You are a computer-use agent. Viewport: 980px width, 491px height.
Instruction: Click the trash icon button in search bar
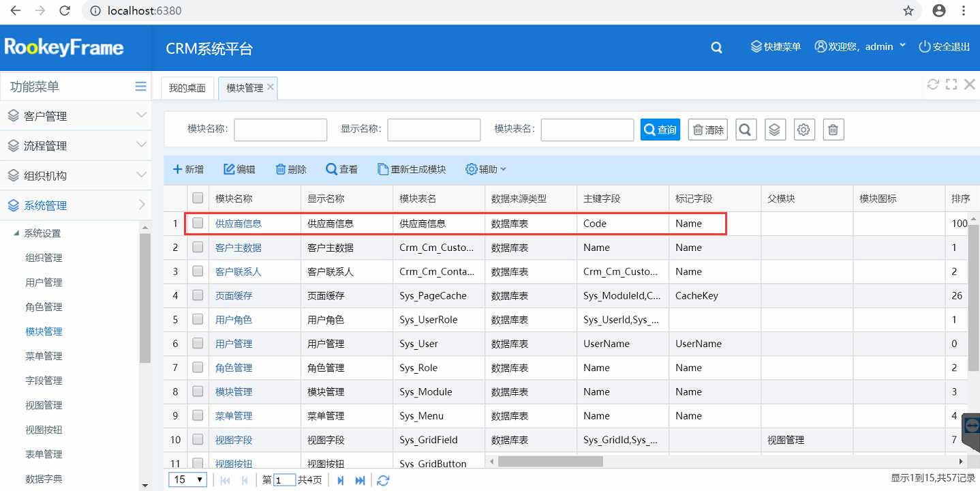tap(834, 130)
